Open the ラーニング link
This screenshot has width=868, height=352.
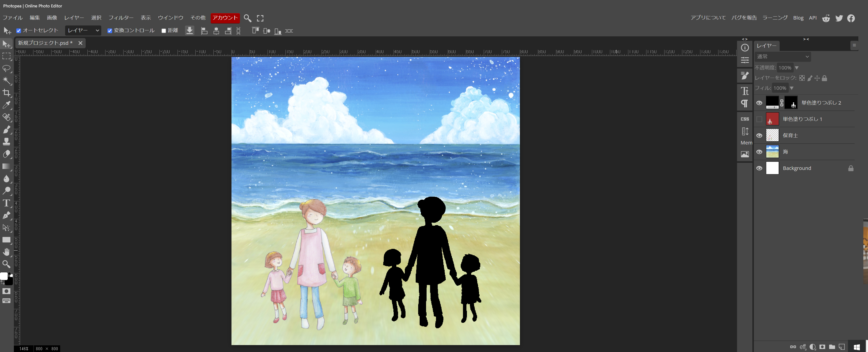pos(775,18)
